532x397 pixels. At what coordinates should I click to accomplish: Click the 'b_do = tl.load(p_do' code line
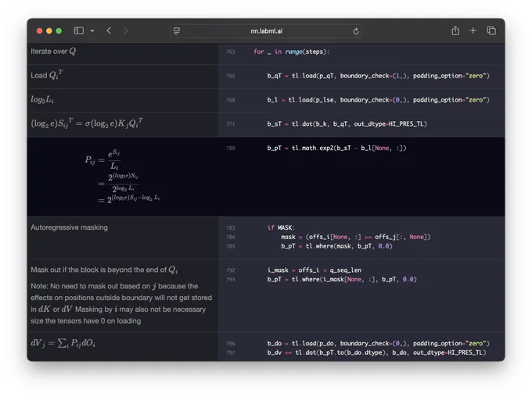pyautogui.click(x=379, y=343)
